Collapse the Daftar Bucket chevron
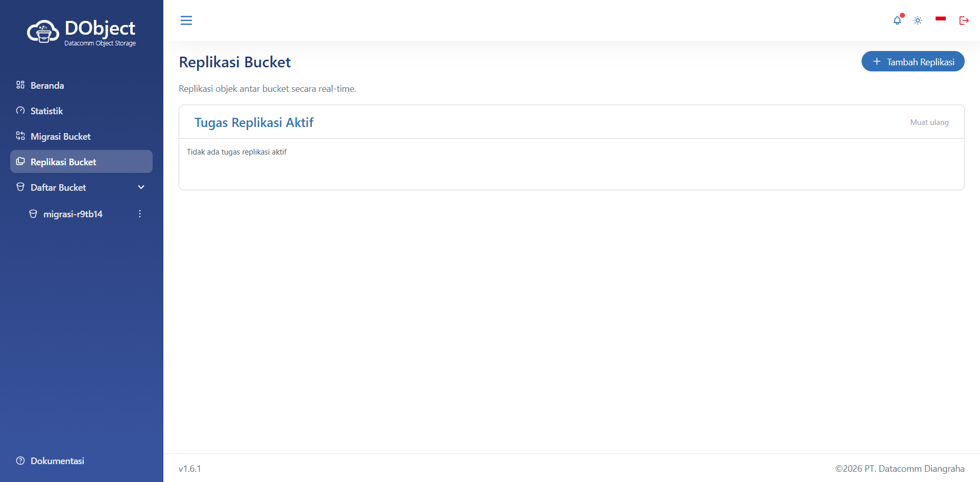This screenshot has width=980, height=482. [141, 187]
